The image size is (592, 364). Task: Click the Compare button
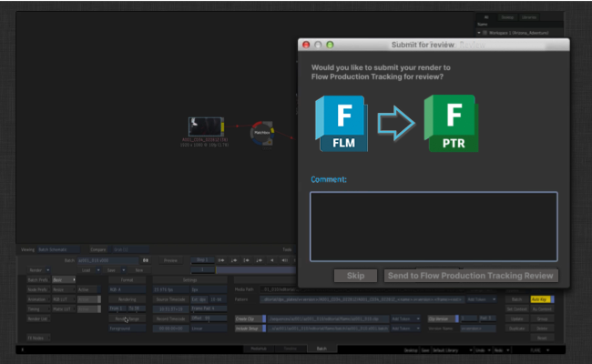coord(98,249)
